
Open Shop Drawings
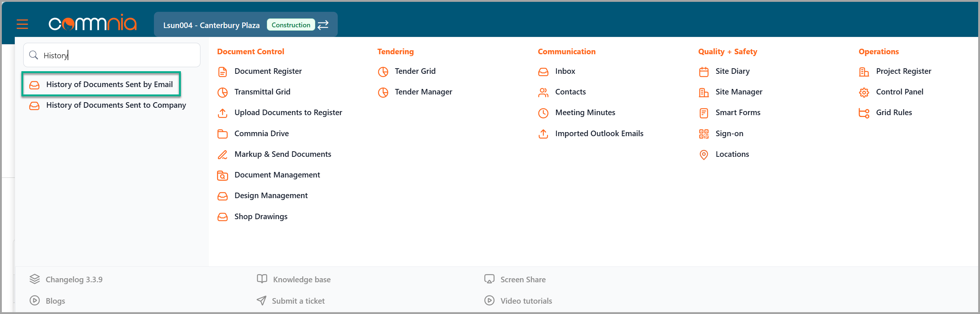click(261, 216)
